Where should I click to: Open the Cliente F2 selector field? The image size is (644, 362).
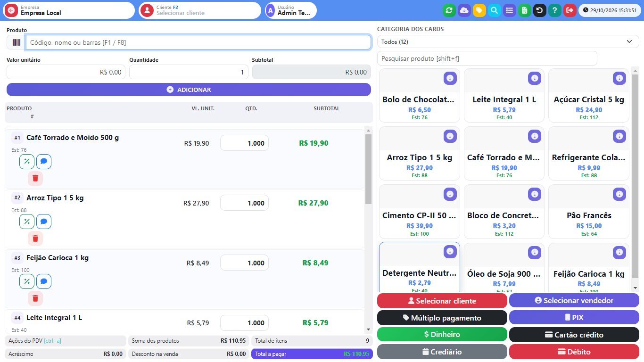click(200, 10)
